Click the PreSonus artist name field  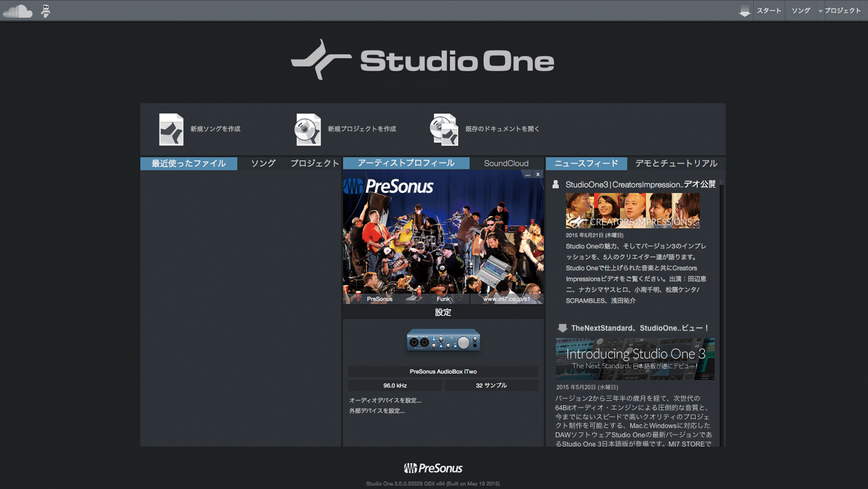tap(380, 299)
